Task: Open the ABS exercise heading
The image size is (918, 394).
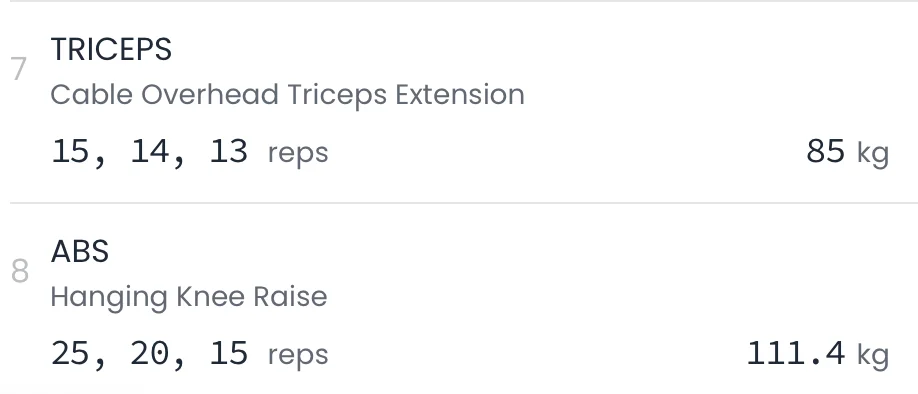Action: pyautogui.click(x=80, y=252)
